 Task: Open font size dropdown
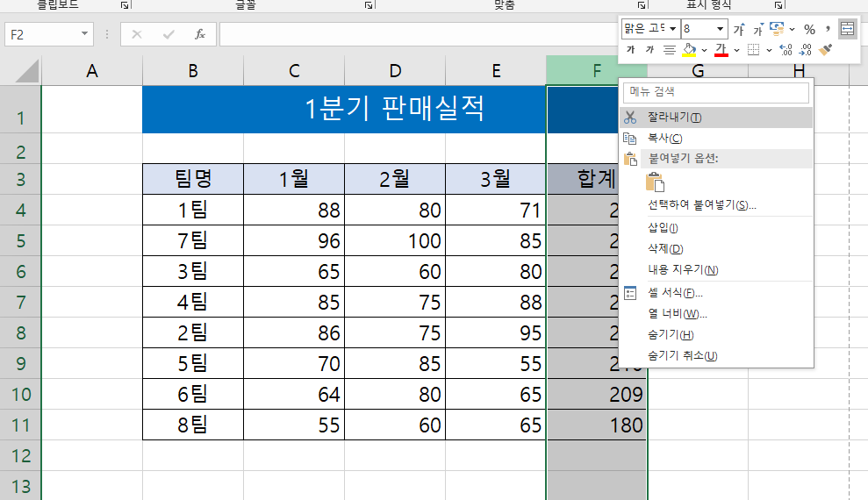[x=720, y=29]
